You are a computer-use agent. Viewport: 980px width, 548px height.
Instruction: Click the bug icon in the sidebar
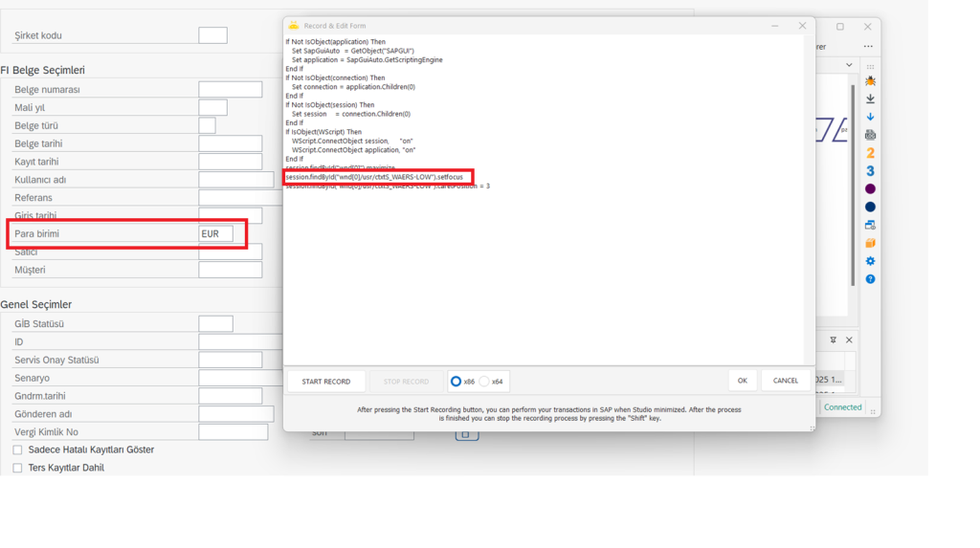(x=870, y=81)
